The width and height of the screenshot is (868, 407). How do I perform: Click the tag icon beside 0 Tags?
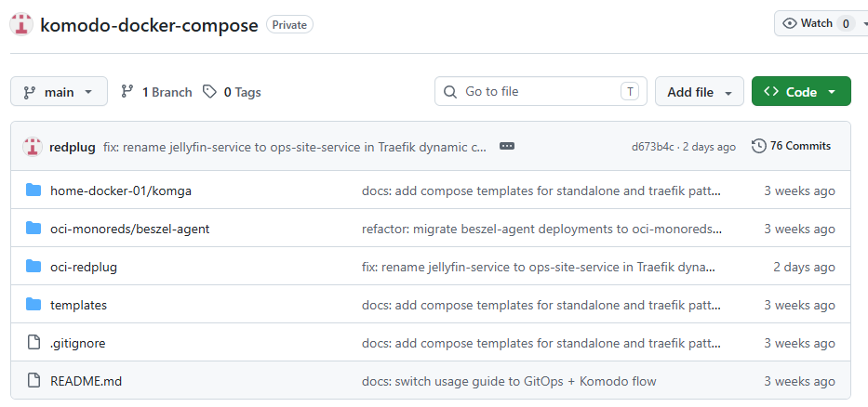pyautogui.click(x=209, y=92)
